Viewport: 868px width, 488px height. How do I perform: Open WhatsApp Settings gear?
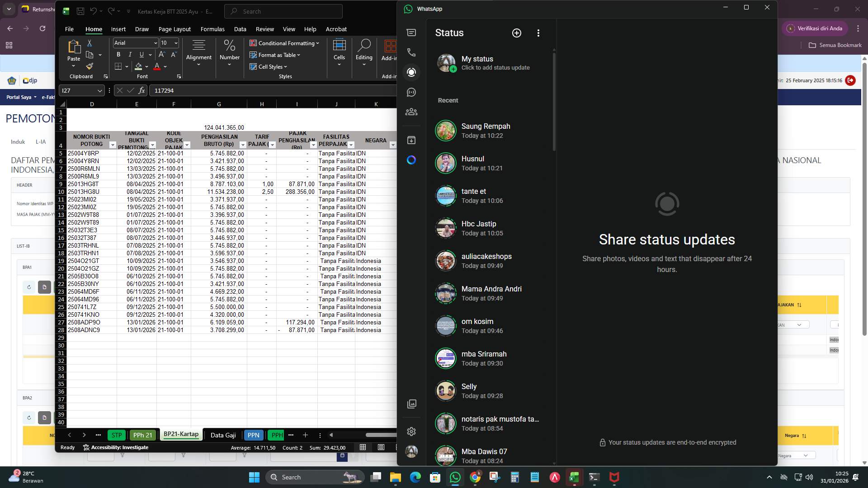tap(411, 432)
